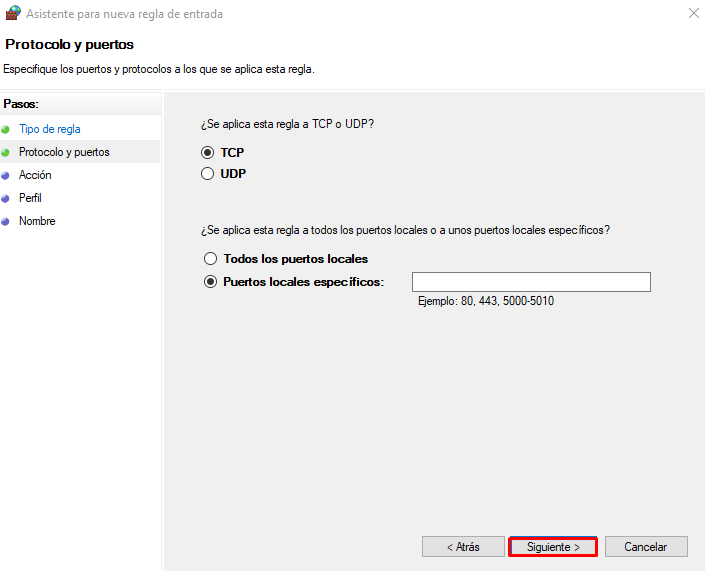The image size is (705, 571).
Task: Choose Puertos locales específicos radio button
Action: 210,282
